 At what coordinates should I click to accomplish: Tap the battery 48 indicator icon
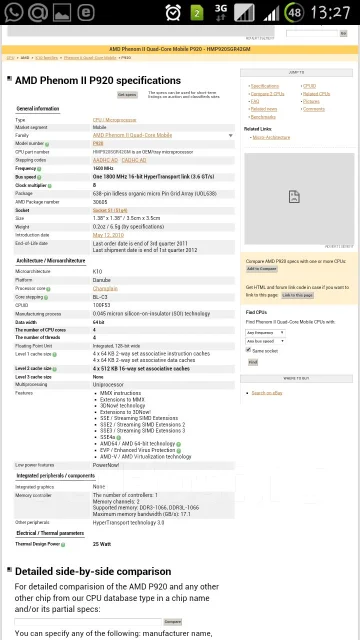click(x=294, y=13)
